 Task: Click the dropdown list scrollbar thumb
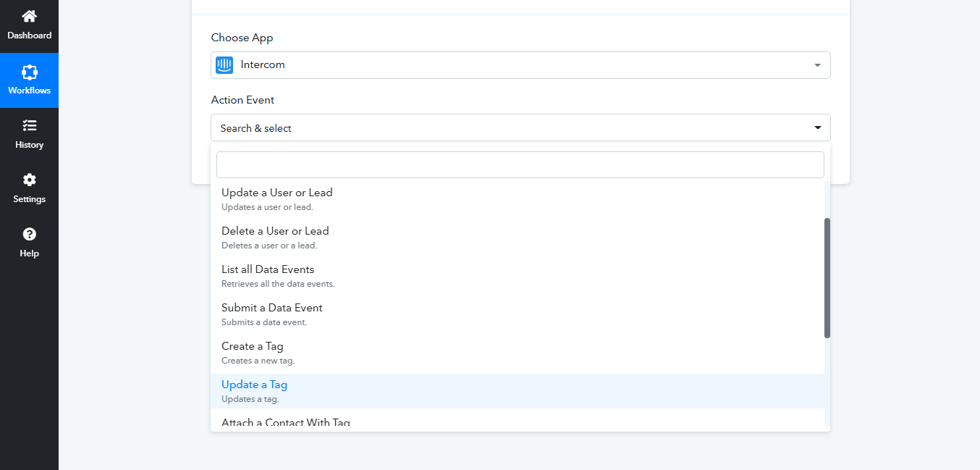click(827, 278)
